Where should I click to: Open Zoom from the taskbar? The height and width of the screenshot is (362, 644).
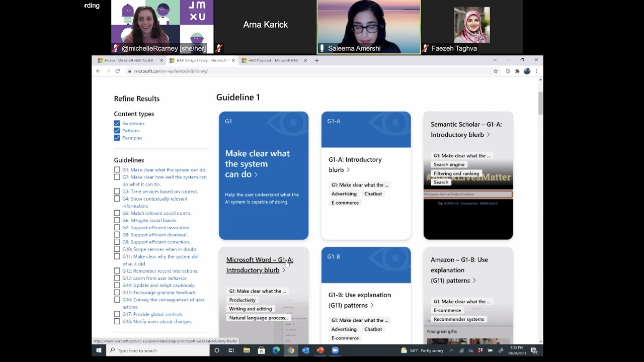[x=335, y=350]
